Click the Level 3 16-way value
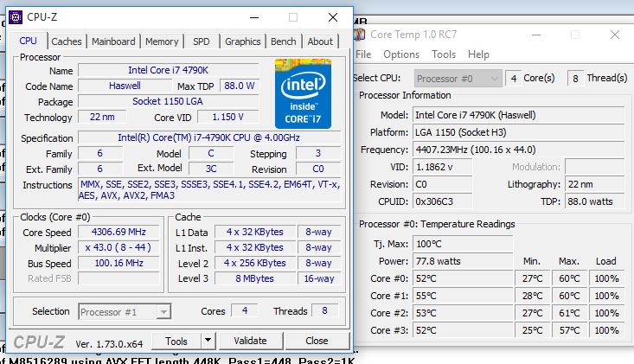634x364 pixels. pos(319,278)
